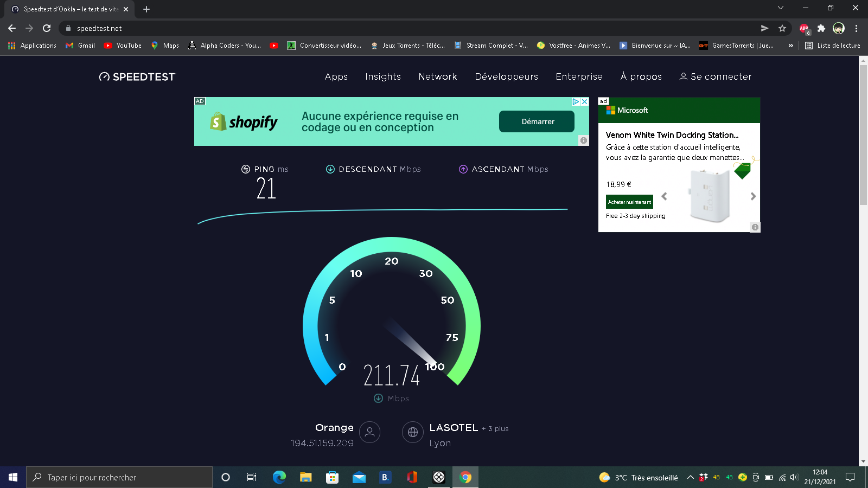The width and height of the screenshot is (868, 488).
Task: Click the Speedtest logo
Action: tap(137, 77)
